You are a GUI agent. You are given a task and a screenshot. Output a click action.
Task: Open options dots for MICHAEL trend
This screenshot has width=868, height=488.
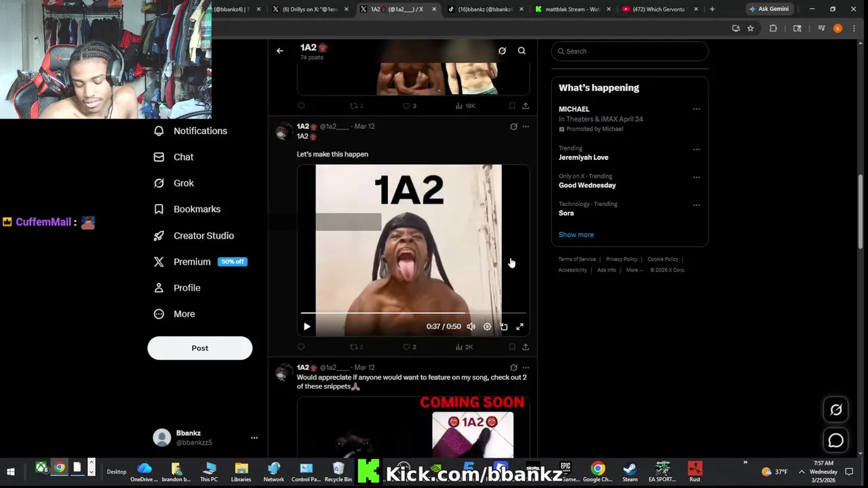coord(696,109)
